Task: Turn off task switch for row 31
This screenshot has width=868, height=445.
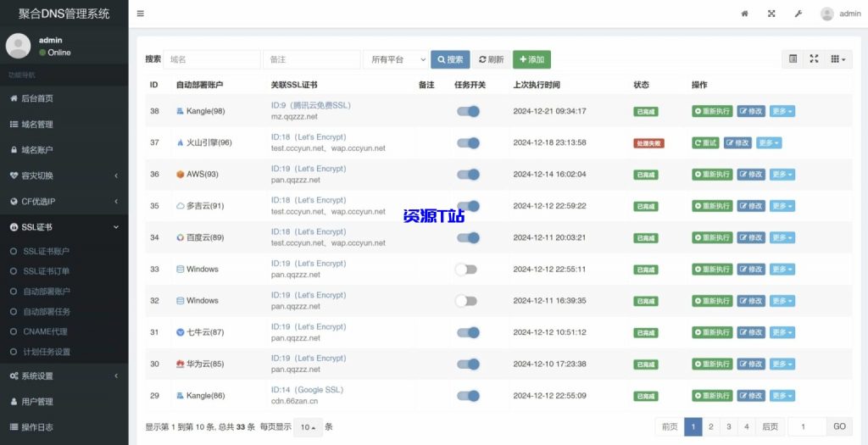Action: point(468,332)
